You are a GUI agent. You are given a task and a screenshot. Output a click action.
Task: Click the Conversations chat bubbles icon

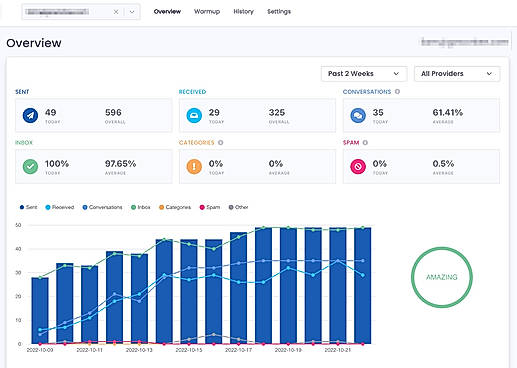[x=358, y=115]
